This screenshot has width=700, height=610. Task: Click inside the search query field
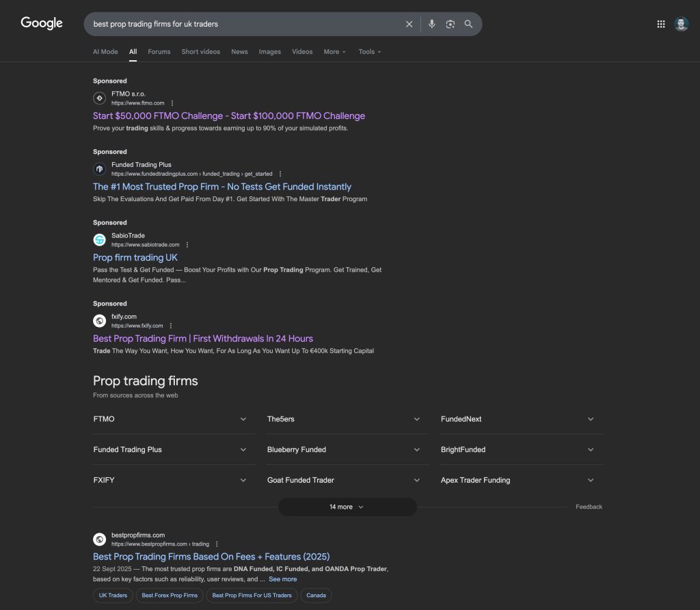pos(239,24)
